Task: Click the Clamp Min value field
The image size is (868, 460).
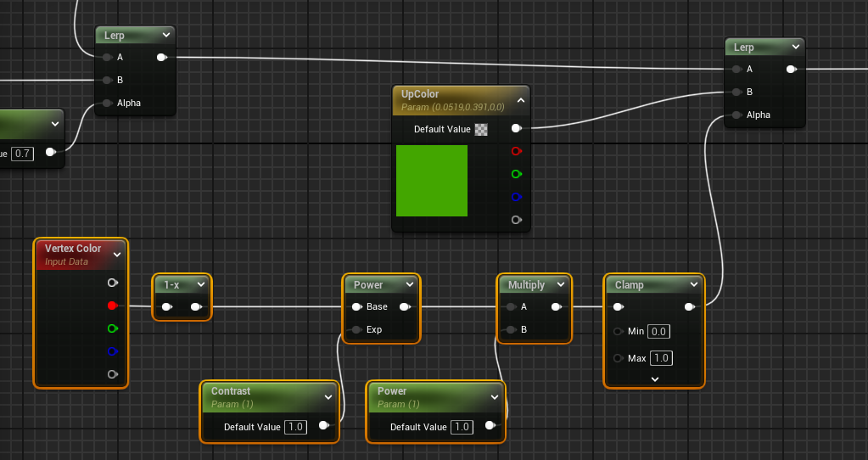Action: (x=659, y=331)
